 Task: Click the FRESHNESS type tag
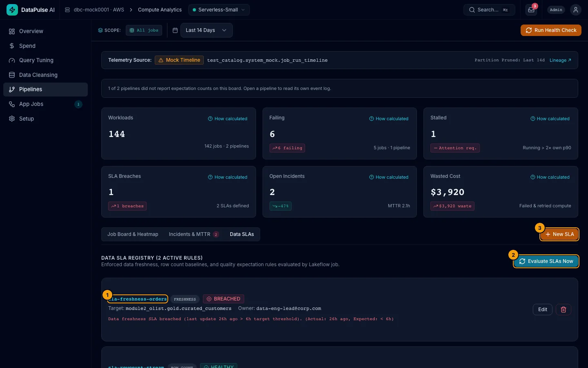click(185, 299)
